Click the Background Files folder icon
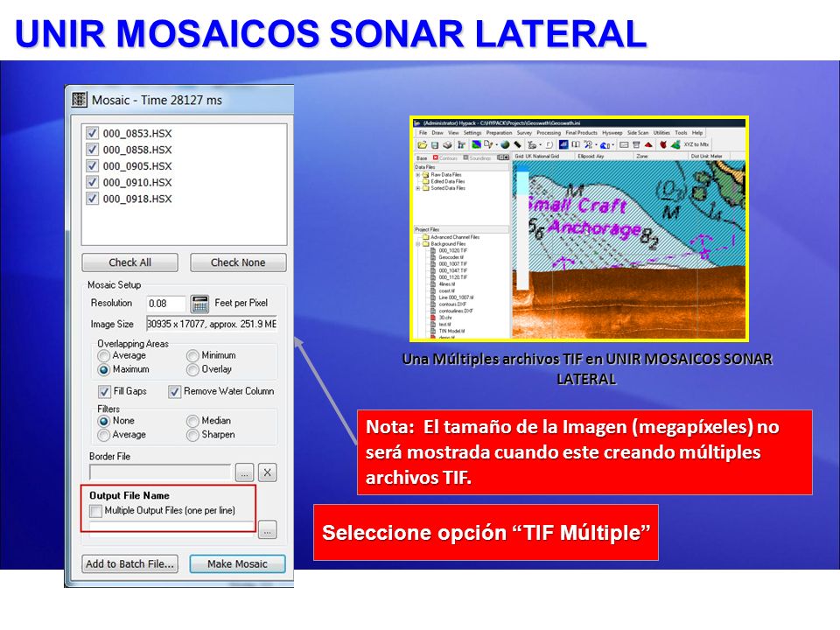840x630 pixels. coord(426,244)
